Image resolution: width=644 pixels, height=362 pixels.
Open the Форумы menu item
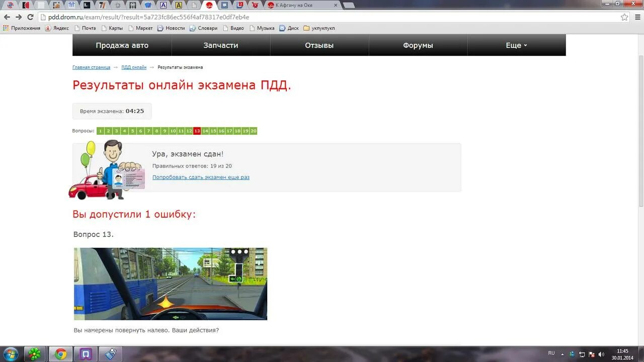pos(418,45)
